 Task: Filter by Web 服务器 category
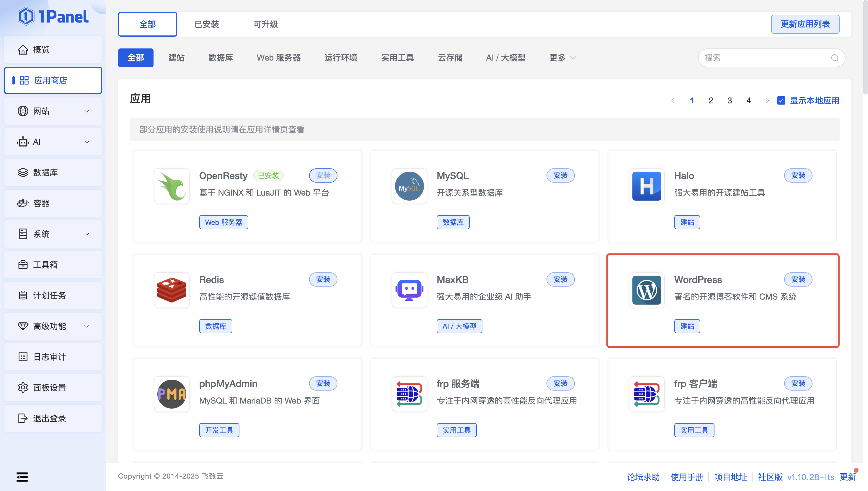click(278, 58)
